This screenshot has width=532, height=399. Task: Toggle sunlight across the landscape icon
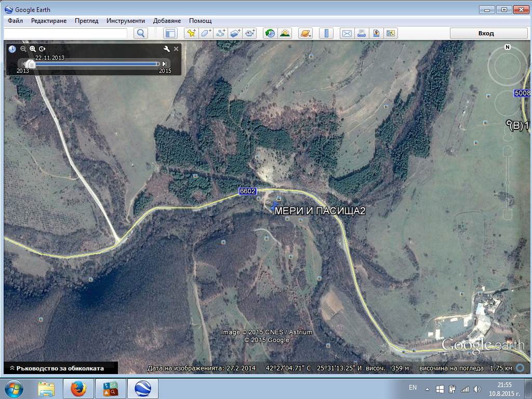[x=285, y=33]
